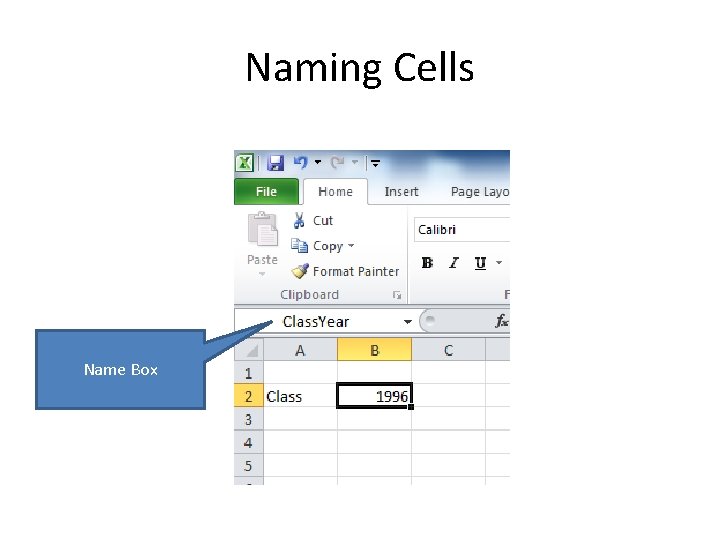This screenshot has width=720, height=540.
Task: Select row 1 header
Action: point(249,372)
